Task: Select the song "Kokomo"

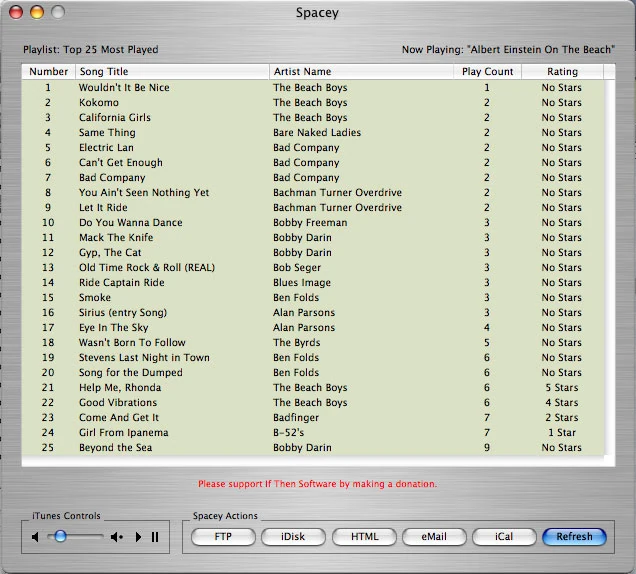Action: click(99, 103)
